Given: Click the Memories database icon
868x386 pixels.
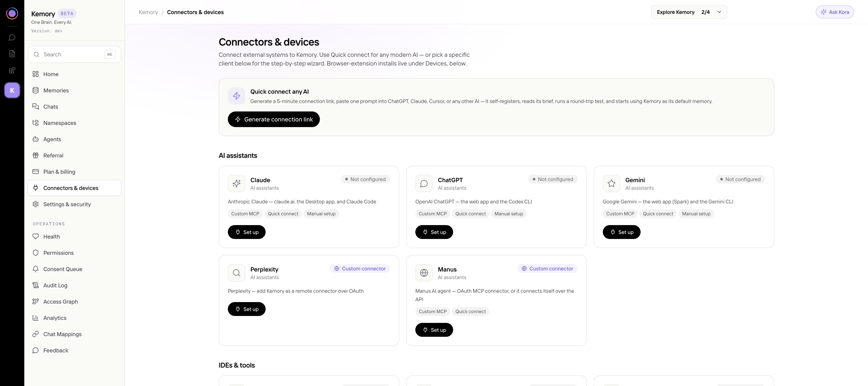Looking at the screenshot, I should [x=35, y=90].
